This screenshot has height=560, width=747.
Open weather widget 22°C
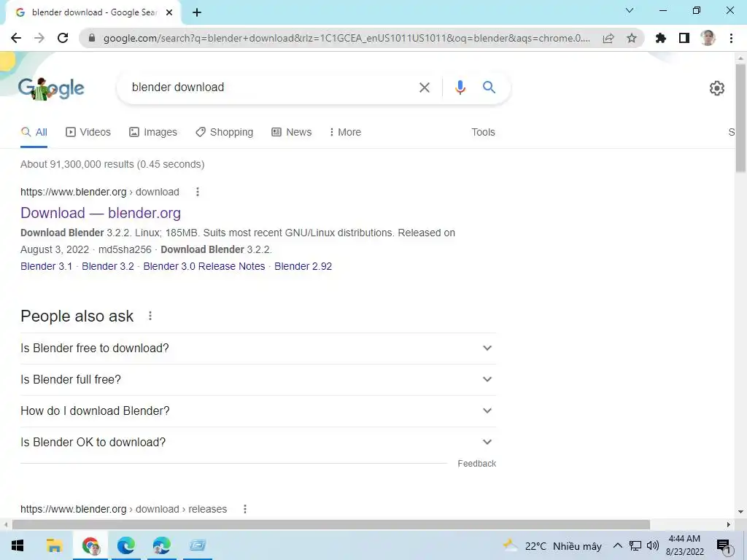tap(553, 545)
